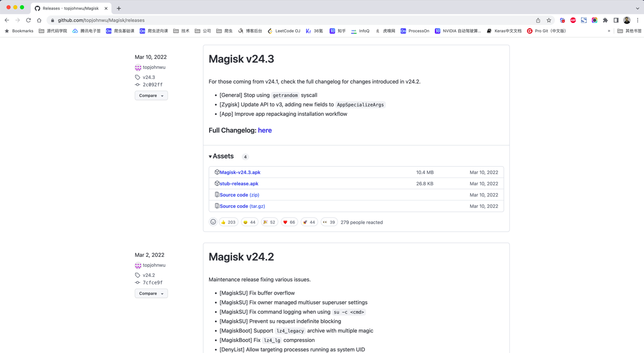Open the 36氪 bookmark
The image size is (644, 353).
[x=314, y=31]
